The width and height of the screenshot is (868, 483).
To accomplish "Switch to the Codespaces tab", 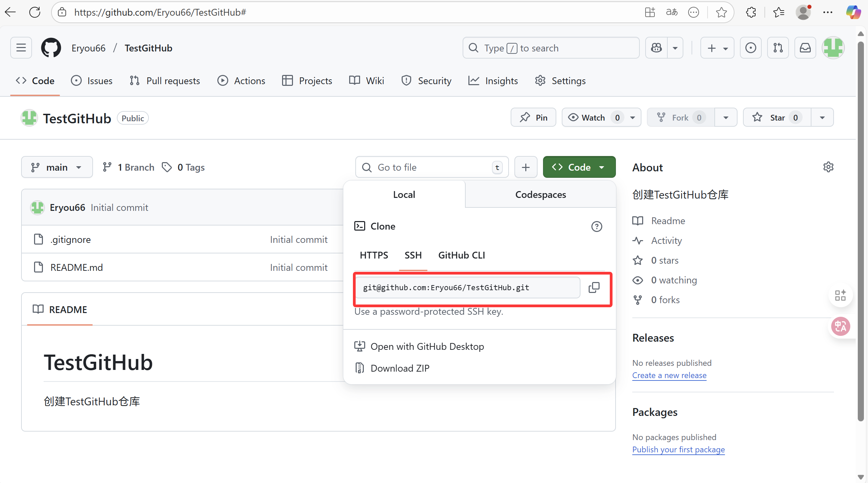I will 540,194.
